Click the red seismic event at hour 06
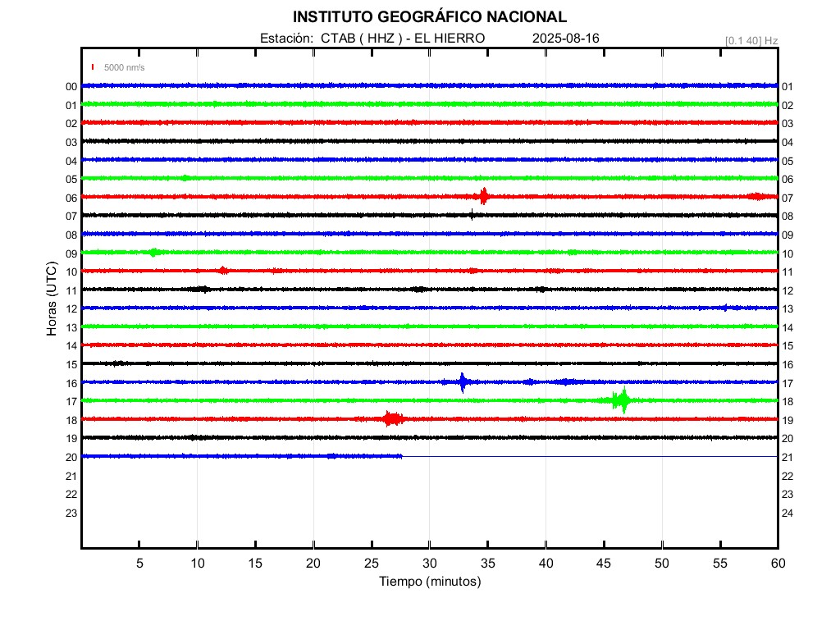Viewport: 840px width, 630px height. (x=484, y=196)
